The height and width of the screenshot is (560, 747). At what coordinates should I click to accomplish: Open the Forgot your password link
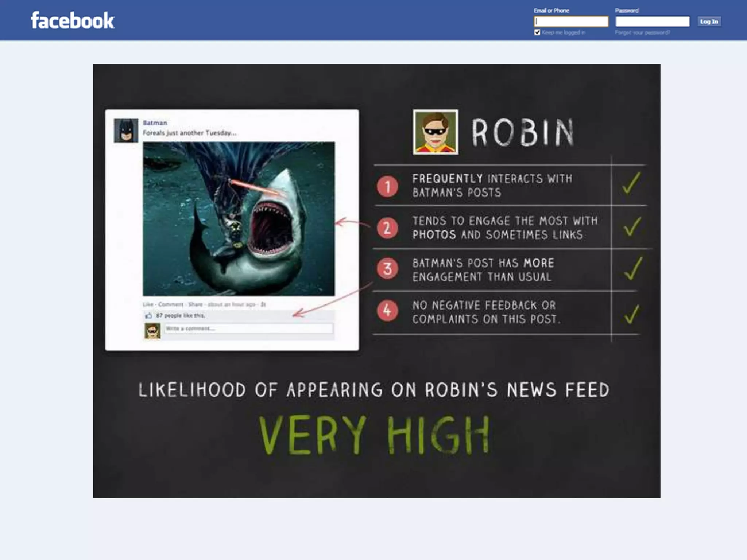coord(642,32)
